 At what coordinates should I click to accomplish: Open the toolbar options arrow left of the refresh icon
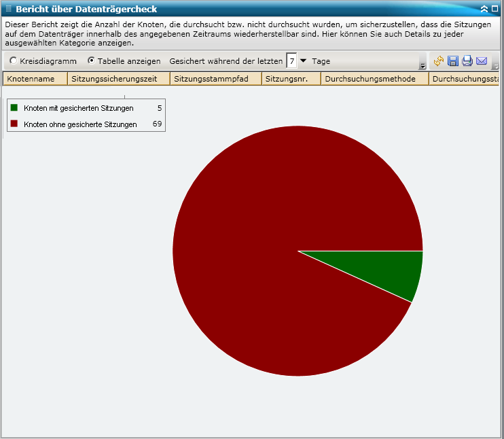422,66
